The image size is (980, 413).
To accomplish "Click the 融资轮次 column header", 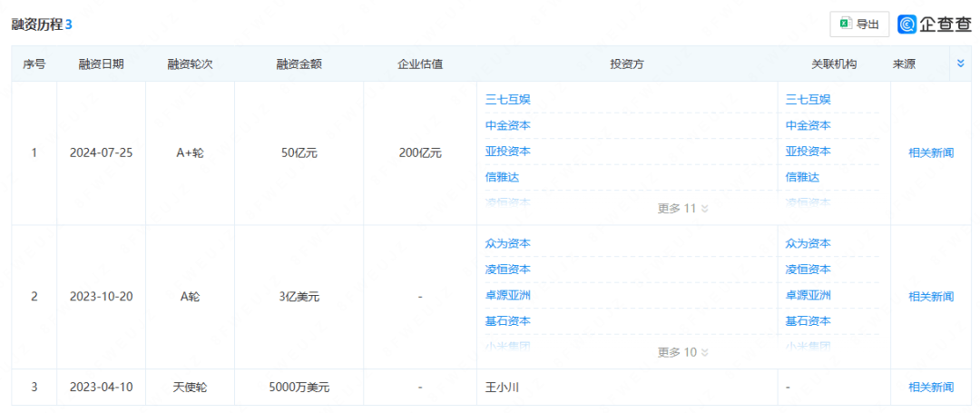I will coord(190,64).
